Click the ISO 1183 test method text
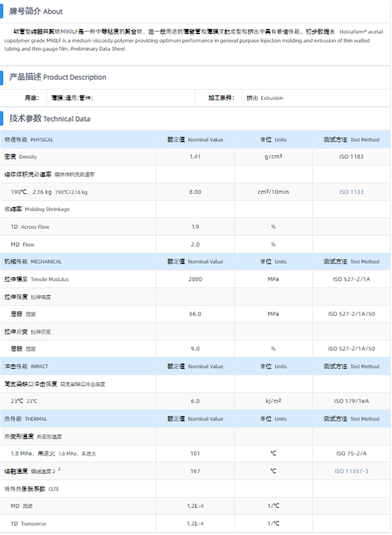The height and width of the screenshot is (535, 392). pos(351,157)
